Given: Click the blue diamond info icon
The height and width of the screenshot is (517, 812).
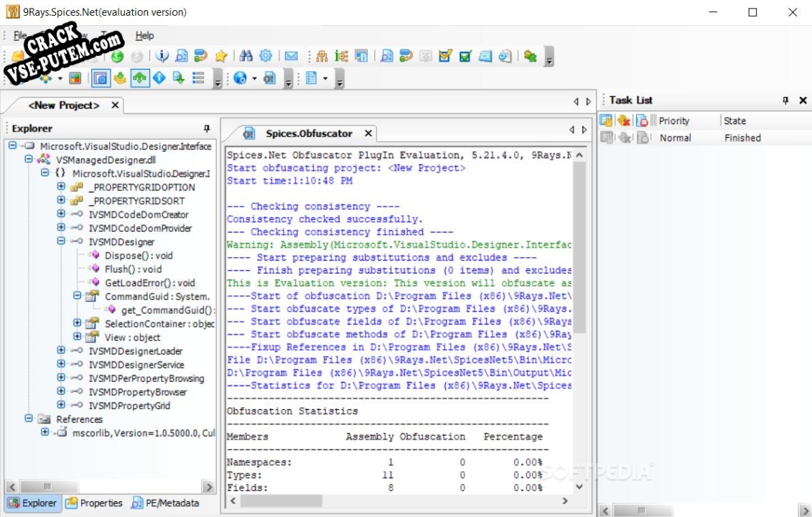Looking at the screenshot, I should (159, 78).
